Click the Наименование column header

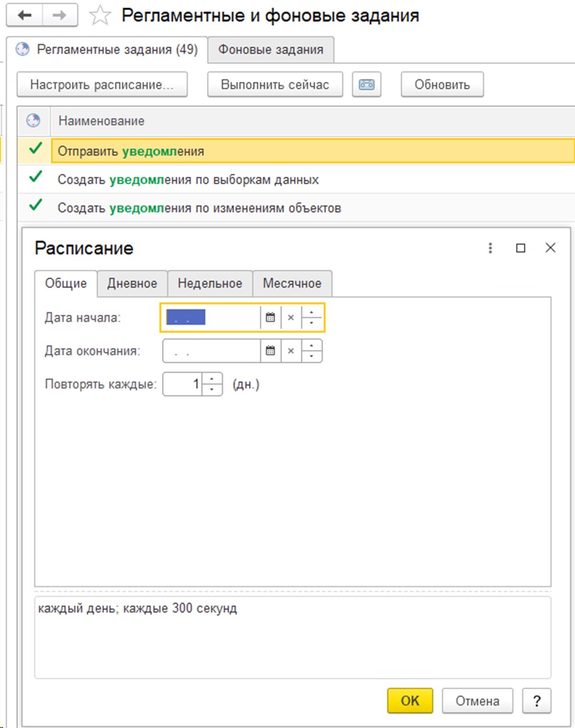(313, 121)
